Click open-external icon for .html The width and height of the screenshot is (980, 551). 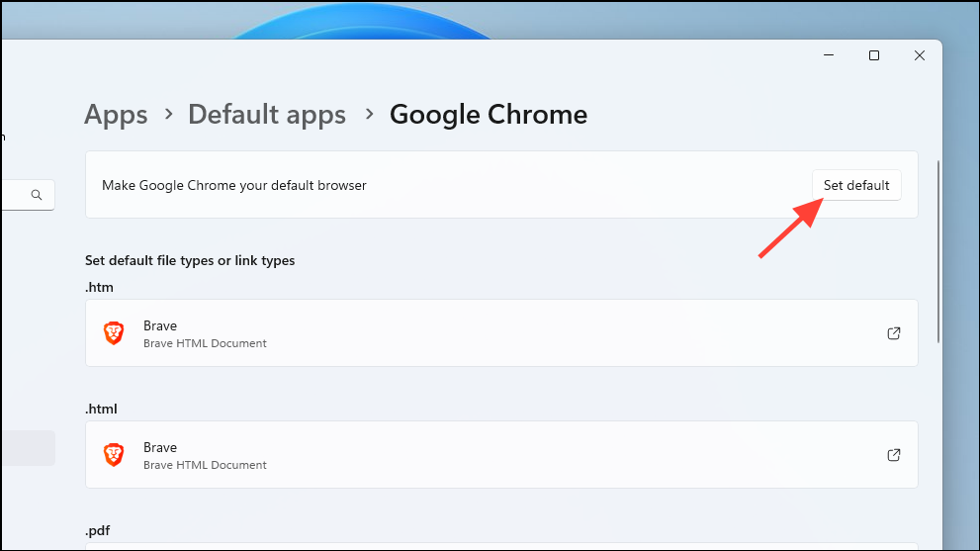click(x=893, y=455)
